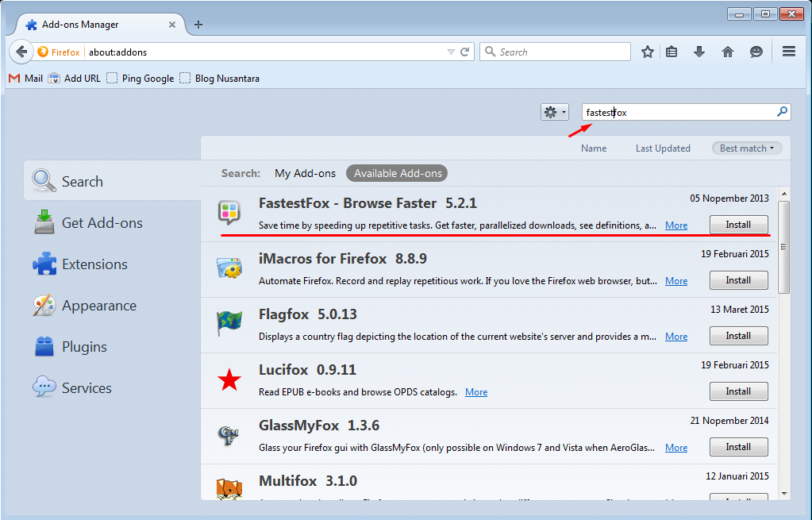Click the Firefox identity icon in address bar
The height and width of the screenshot is (520, 812).
click(43, 52)
